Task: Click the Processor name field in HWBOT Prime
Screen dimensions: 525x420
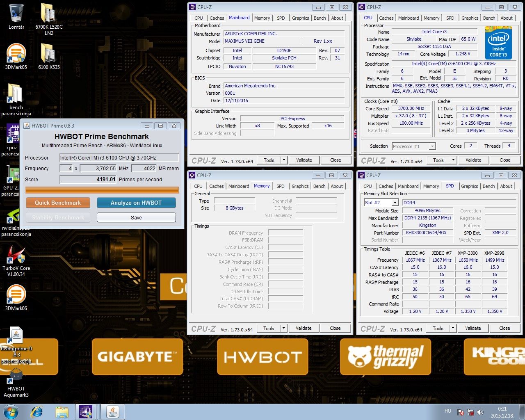Action: pos(119,157)
